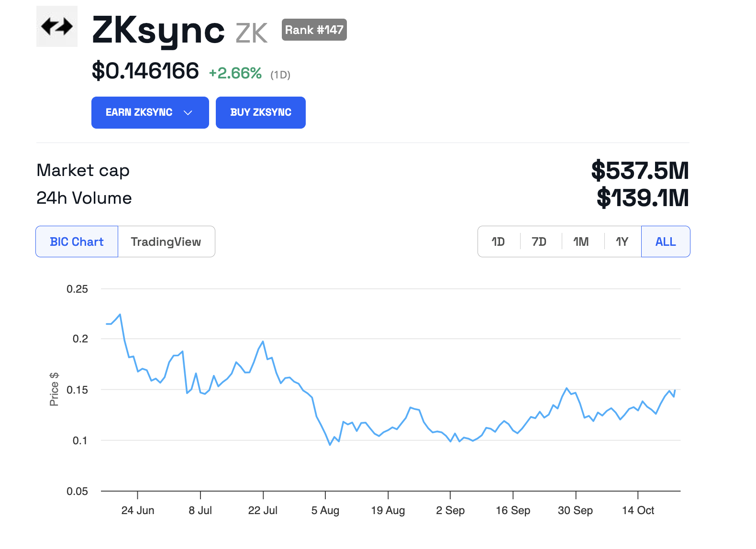Screen dimensions: 756x549
Task: Click the Earn ZKsync button label
Action: coord(139,112)
